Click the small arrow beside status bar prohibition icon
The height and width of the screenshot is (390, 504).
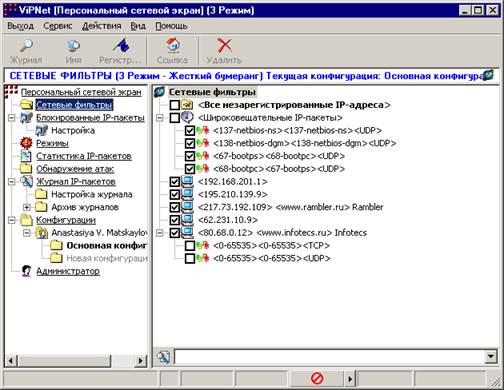pos(350,379)
